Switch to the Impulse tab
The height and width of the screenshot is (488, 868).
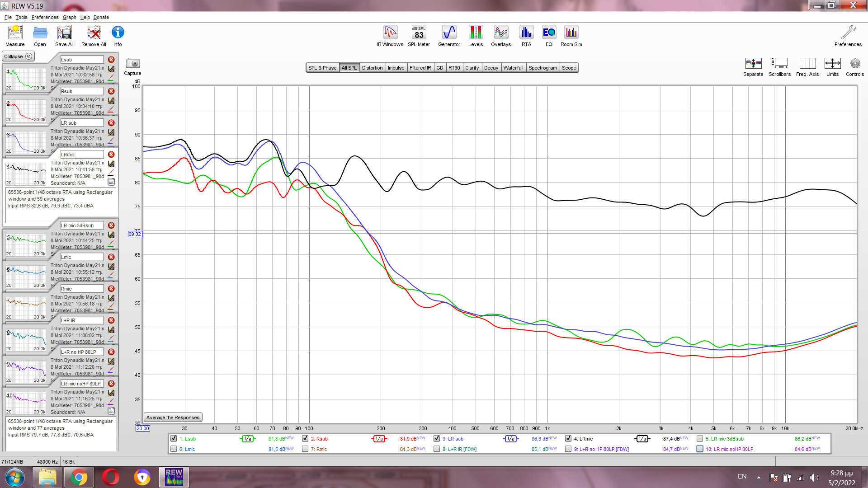coord(396,68)
